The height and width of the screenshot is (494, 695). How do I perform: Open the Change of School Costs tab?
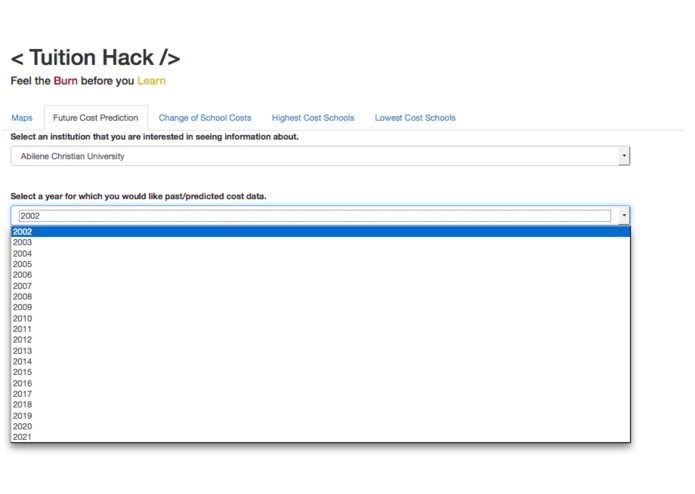pyautogui.click(x=205, y=118)
